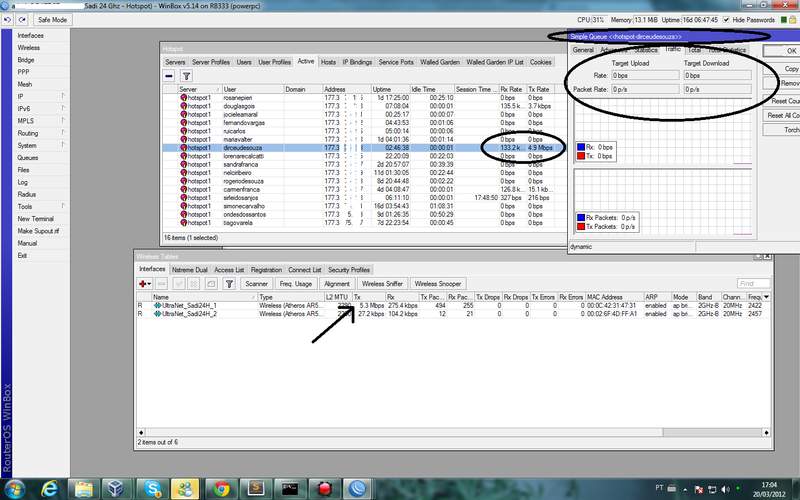Viewport: 800px width, 500px height.
Task: Click the blue Rx Packets legend swatch
Action: tap(581, 217)
